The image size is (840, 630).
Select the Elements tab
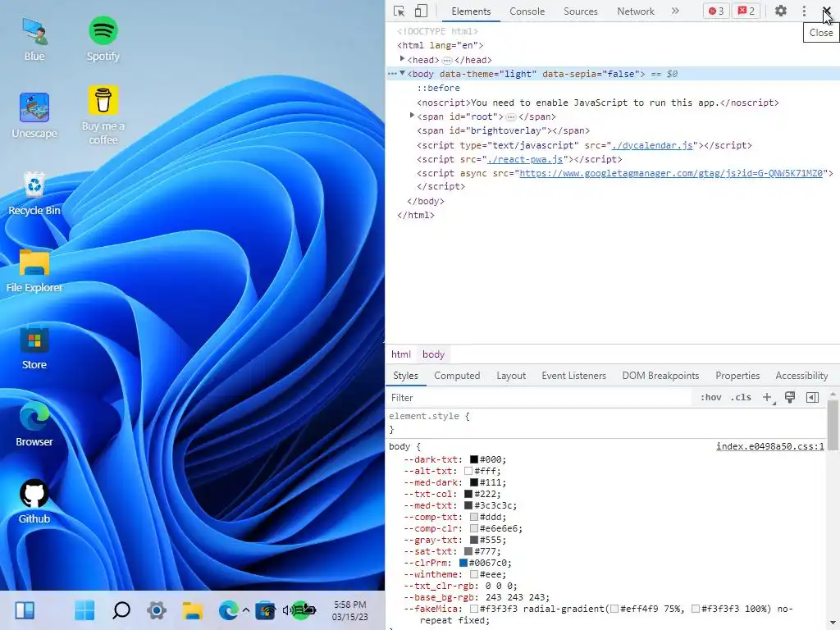point(471,11)
